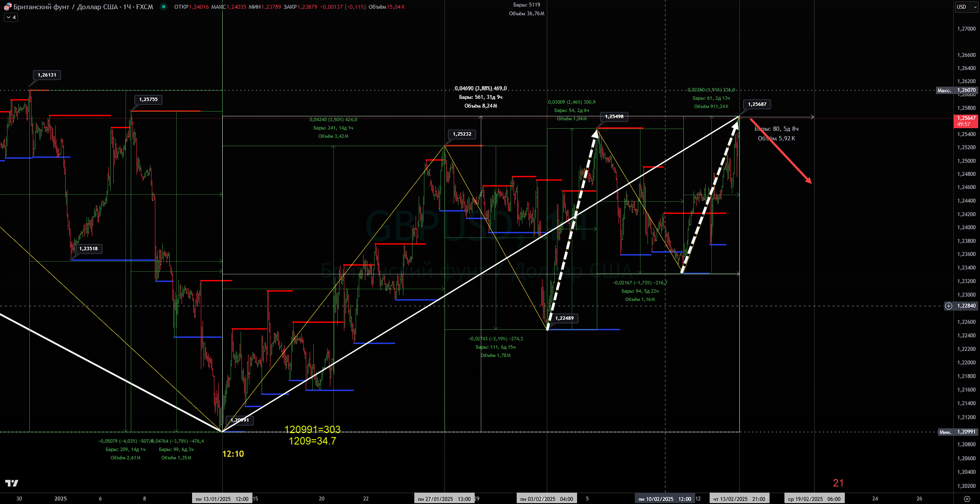Click the Объём 15,04К volume value
980x504 pixels.
(x=387, y=7)
